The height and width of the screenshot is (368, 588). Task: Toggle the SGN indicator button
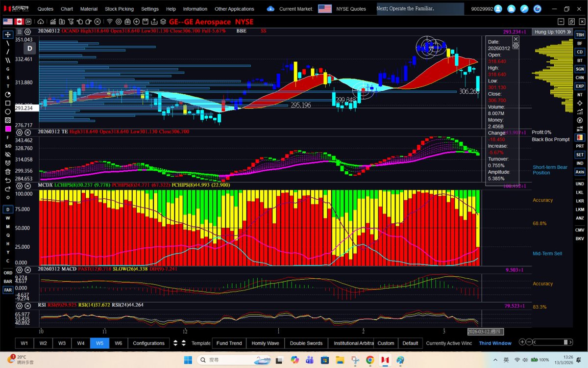coord(580,69)
